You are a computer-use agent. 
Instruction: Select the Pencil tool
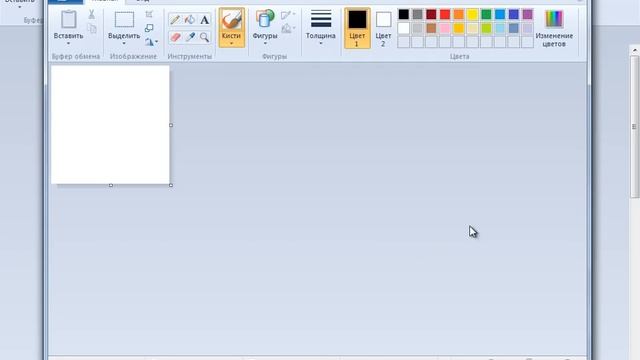tap(176, 20)
